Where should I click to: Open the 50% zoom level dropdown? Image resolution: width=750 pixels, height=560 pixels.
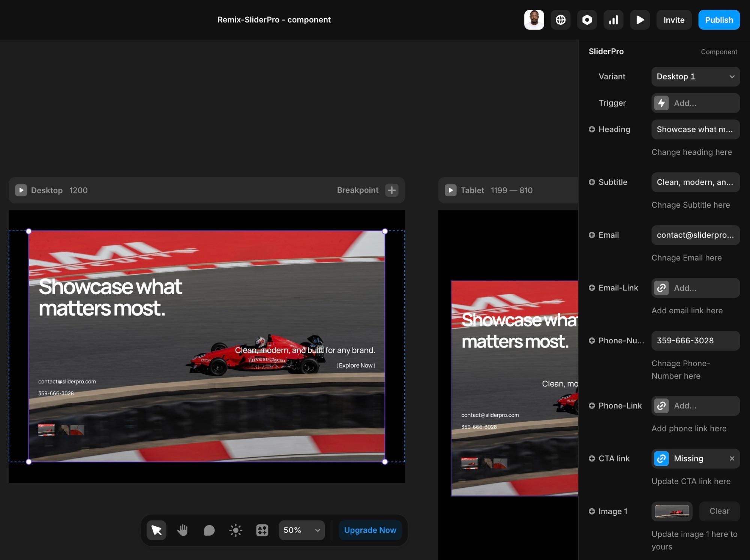301,530
